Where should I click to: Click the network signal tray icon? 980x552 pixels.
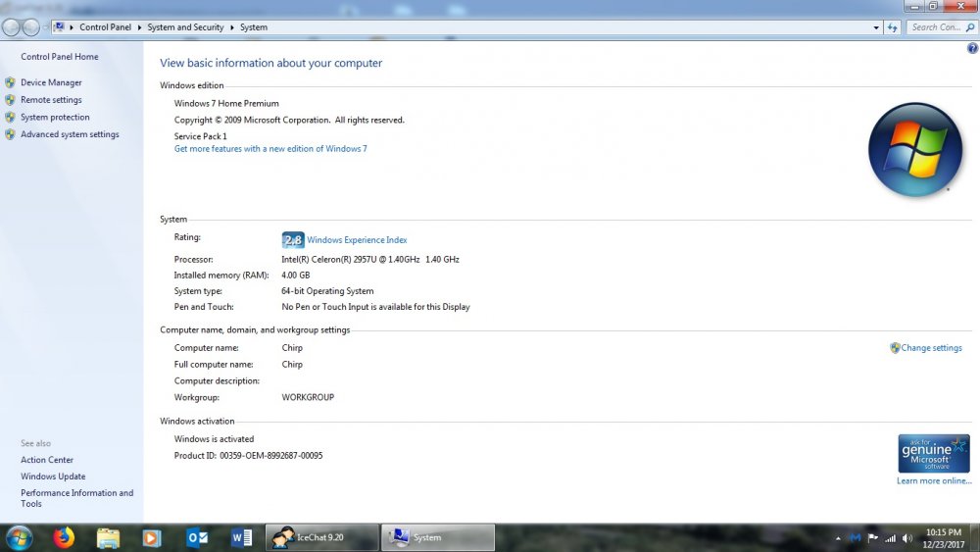coord(890,537)
